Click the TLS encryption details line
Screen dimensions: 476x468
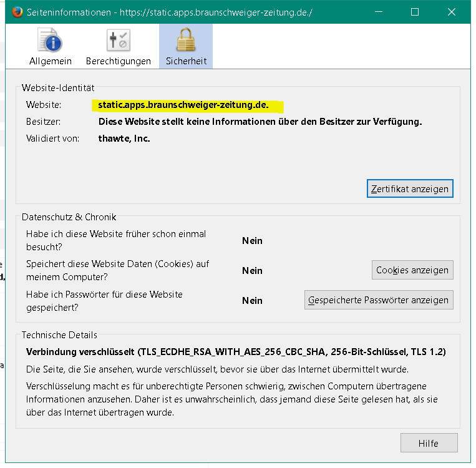[x=236, y=352]
